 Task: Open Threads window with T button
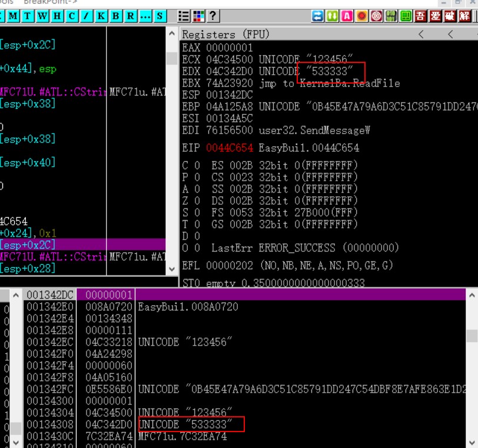tap(28, 16)
